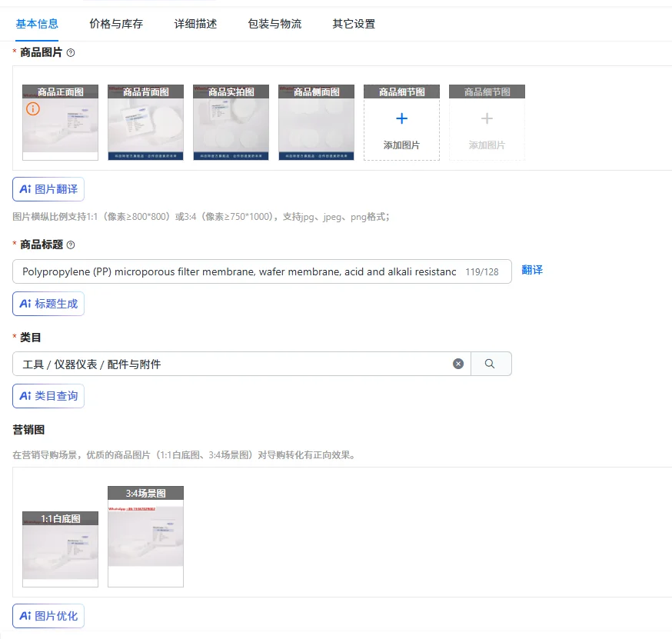Click the greyed plus in second 商品细节图
This screenshot has width=672, height=639.
[487, 118]
